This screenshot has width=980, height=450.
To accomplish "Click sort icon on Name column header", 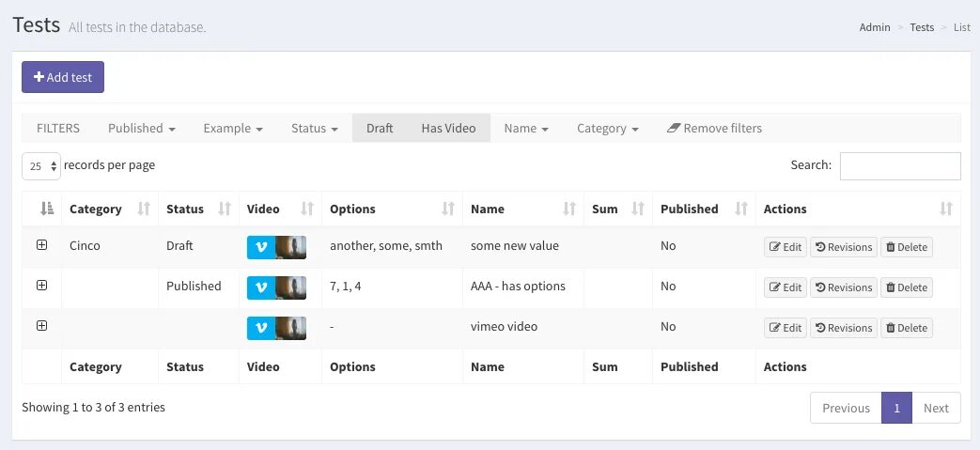I will tap(569, 209).
